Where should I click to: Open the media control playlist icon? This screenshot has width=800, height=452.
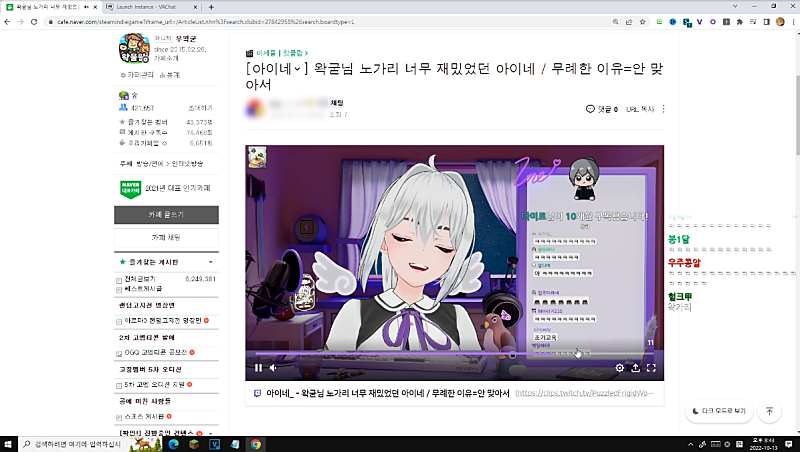pyautogui.click(x=753, y=22)
